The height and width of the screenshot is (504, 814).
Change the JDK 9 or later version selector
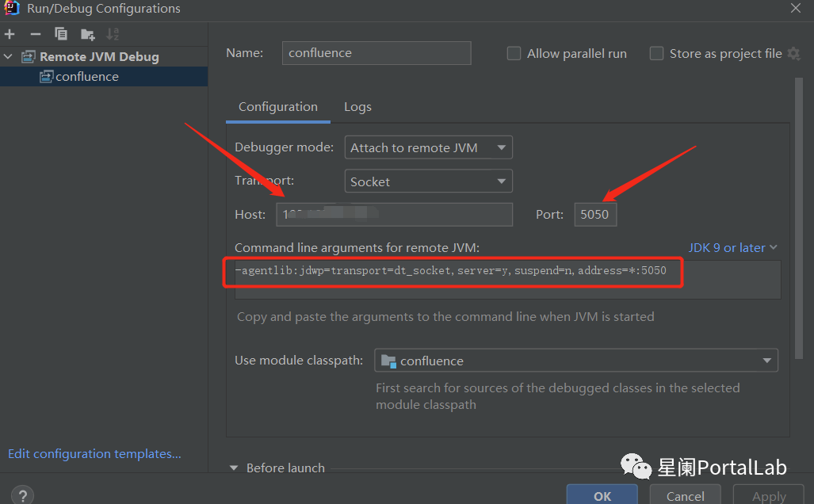pyautogui.click(x=732, y=247)
